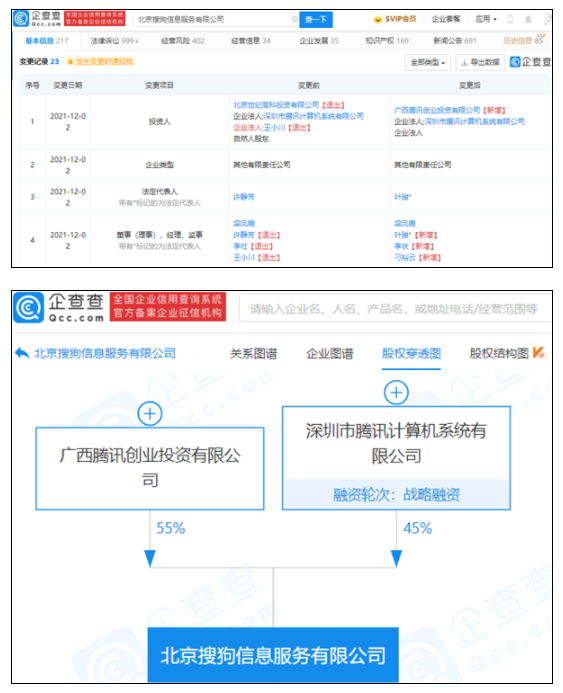Click the 查一下 search button
The height and width of the screenshot is (693, 563).
316,19
